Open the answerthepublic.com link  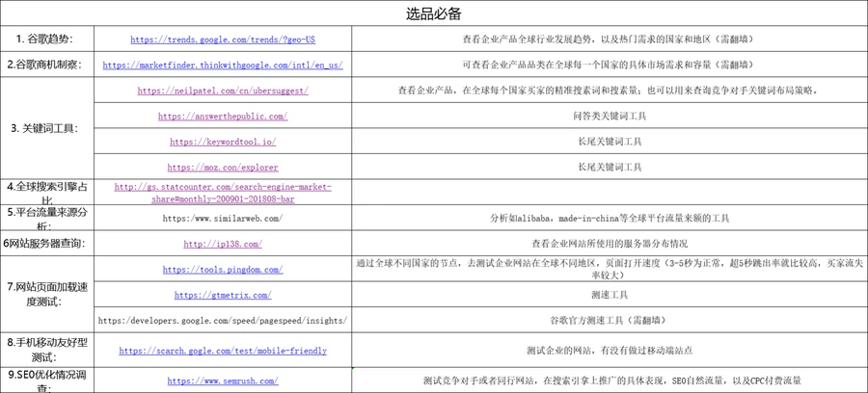[223, 117]
